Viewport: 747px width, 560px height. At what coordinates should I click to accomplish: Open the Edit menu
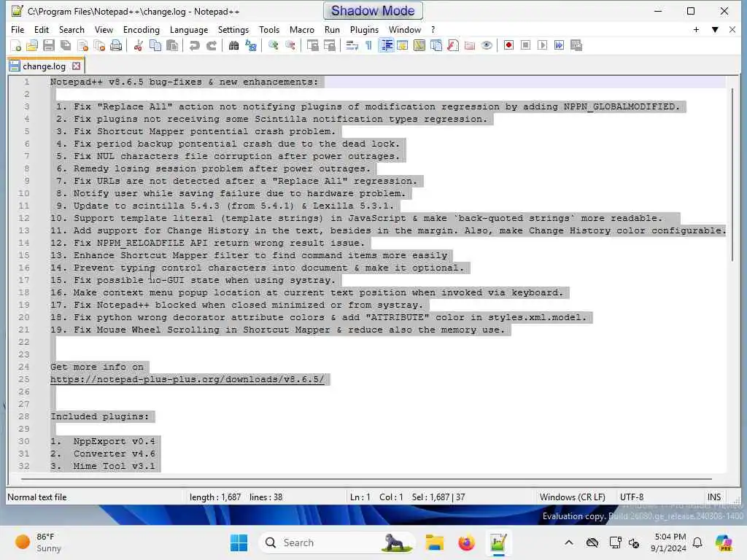click(42, 29)
